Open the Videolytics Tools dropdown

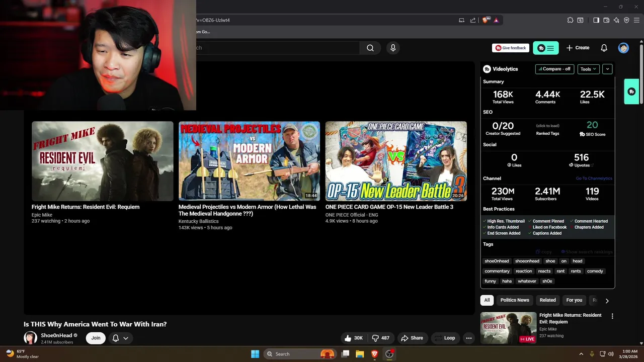click(588, 69)
